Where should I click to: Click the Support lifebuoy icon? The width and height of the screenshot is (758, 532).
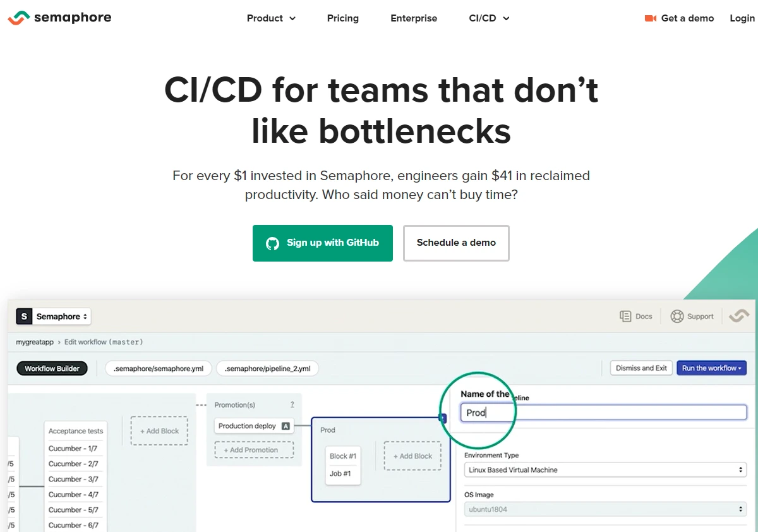pos(677,317)
